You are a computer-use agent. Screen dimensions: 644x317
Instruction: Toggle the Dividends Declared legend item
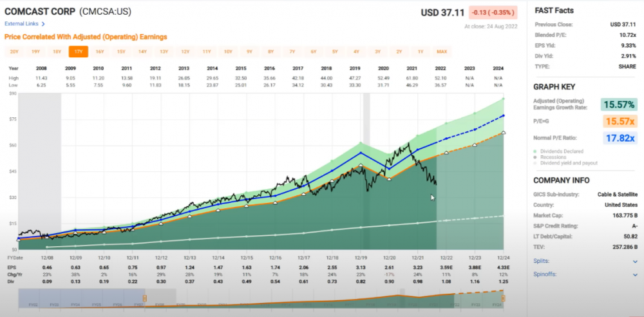(558, 151)
